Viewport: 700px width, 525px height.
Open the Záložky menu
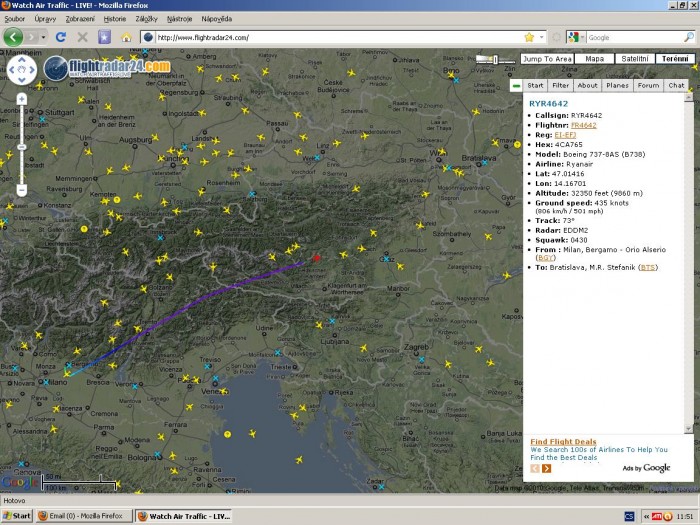146,19
